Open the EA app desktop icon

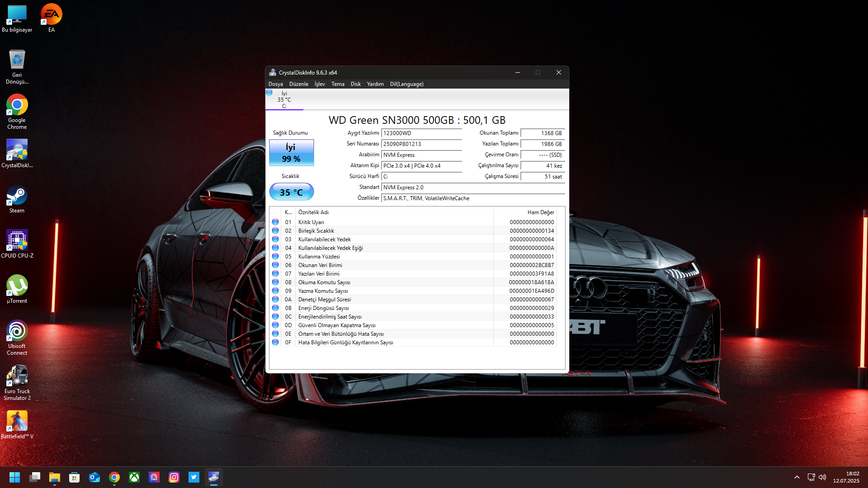click(51, 17)
